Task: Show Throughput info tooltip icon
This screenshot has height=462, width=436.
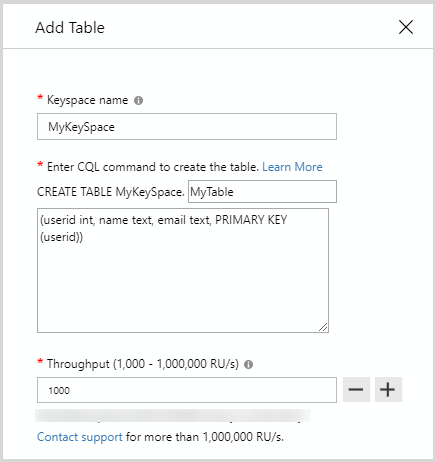Action: coord(248,364)
